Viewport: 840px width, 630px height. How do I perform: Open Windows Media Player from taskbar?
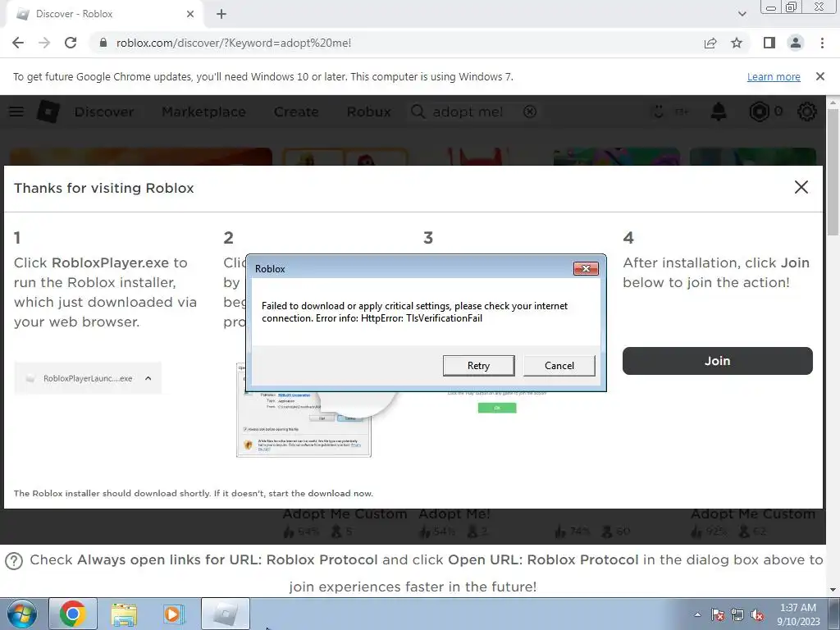click(174, 614)
